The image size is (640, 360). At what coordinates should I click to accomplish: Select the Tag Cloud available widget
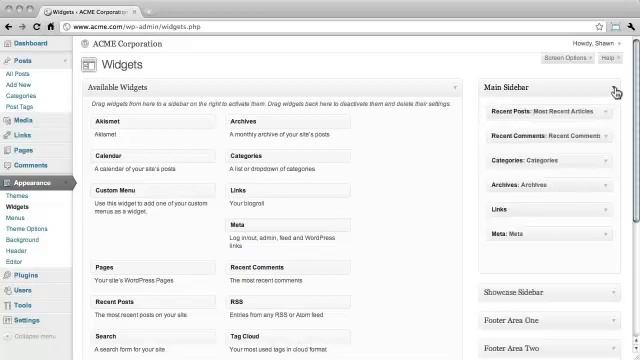click(x=288, y=337)
